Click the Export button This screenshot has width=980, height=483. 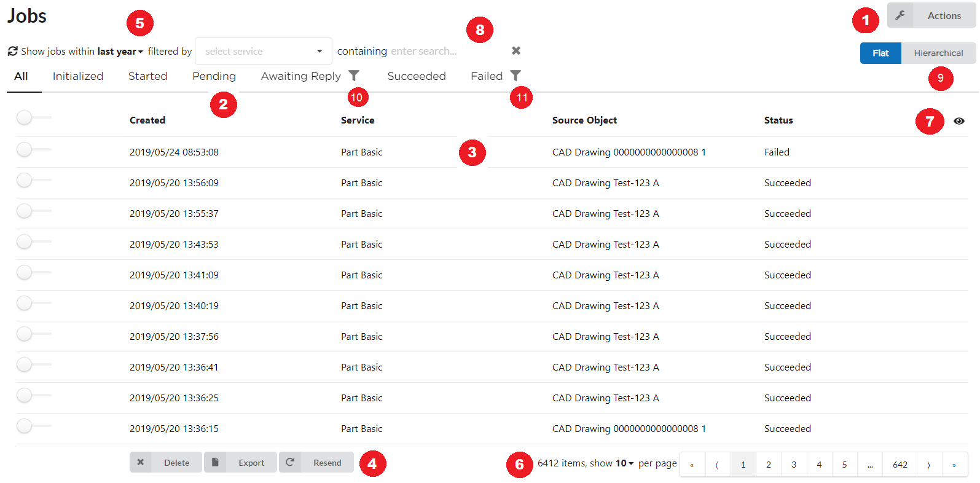(240, 463)
